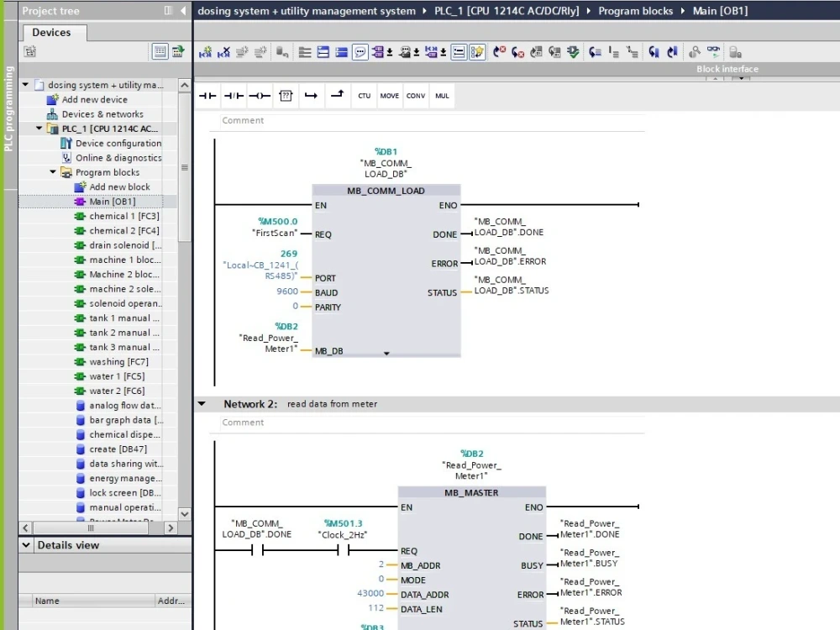840x630 pixels.
Task: Add a CTU counter instruction
Action: point(364,95)
